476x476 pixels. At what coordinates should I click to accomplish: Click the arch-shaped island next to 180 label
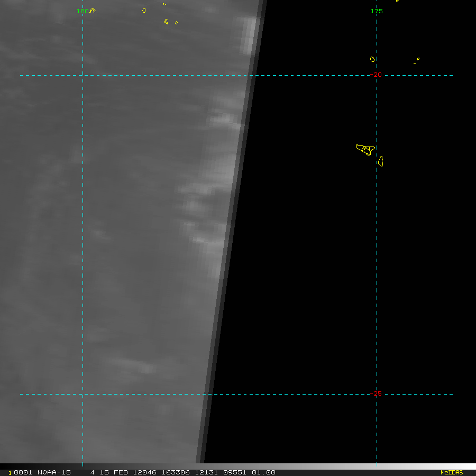(x=93, y=10)
